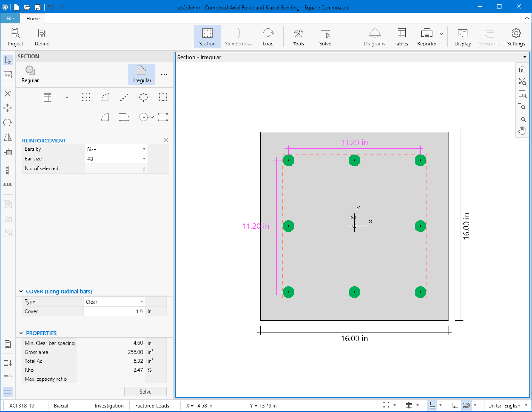The width and height of the screenshot is (532, 412).
Task: Activate the mirror tool
Action: (x=8, y=137)
